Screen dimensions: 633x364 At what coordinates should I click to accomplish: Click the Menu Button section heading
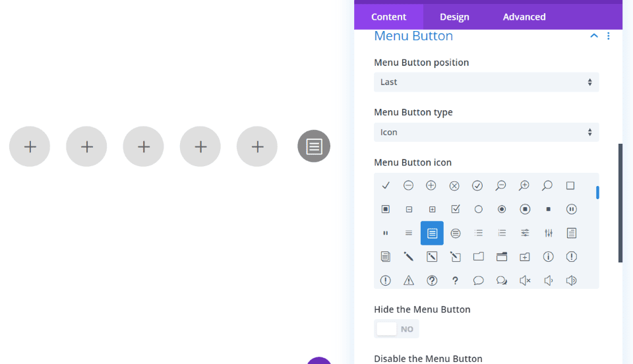coord(413,36)
